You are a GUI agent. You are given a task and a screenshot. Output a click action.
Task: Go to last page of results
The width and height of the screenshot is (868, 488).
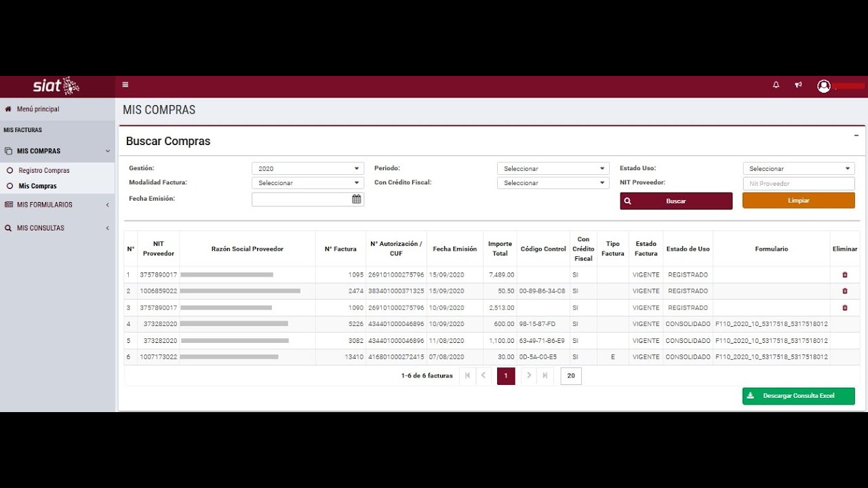pyautogui.click(x=545, y=375)
